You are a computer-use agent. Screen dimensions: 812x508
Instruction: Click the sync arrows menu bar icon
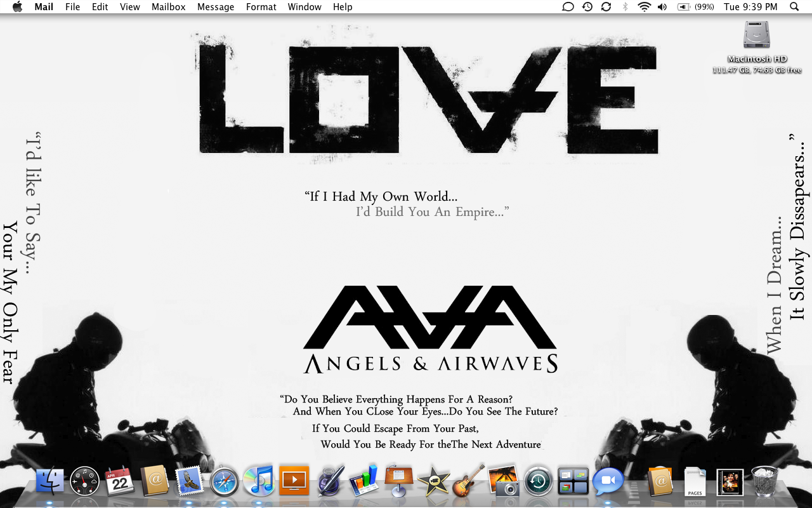pyautogui.click(x=606, y=7)
